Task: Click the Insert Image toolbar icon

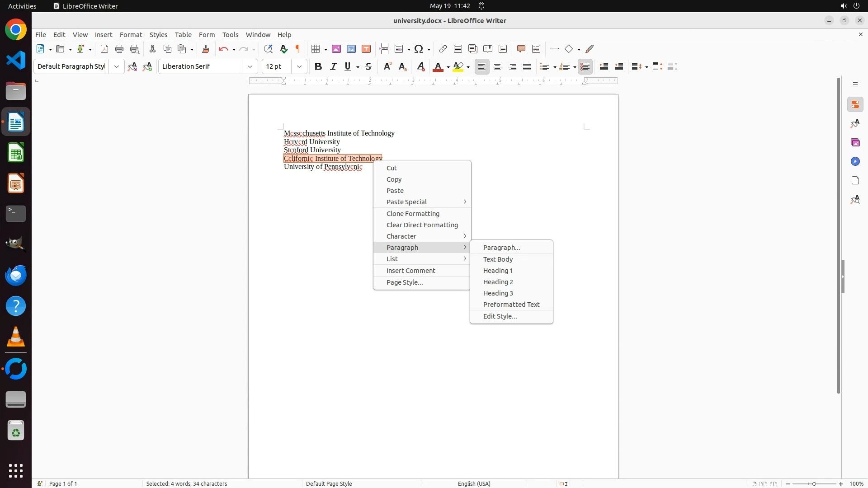Action: click(336, 49)
